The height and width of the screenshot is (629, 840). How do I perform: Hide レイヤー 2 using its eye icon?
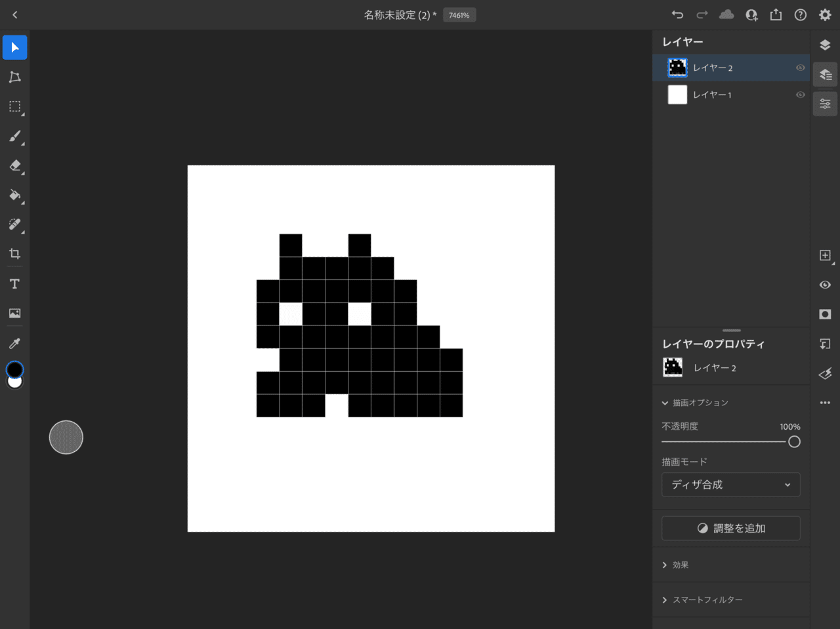(800, 68)
